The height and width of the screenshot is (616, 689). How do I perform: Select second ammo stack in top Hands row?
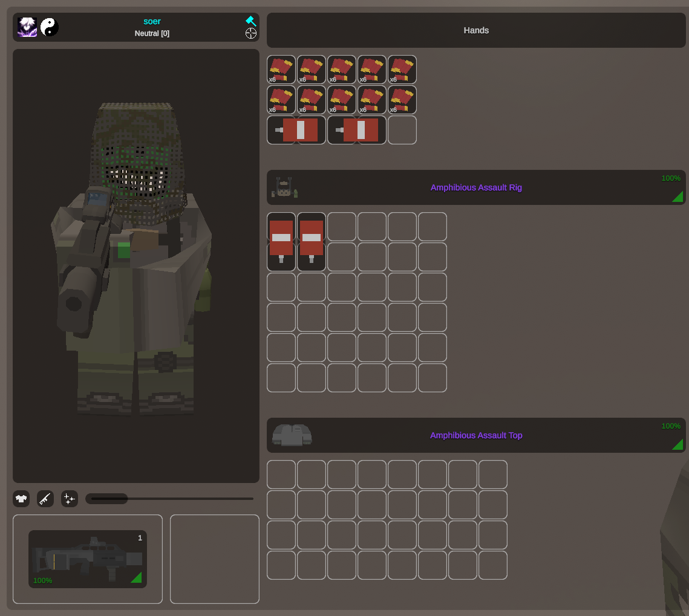312,70
